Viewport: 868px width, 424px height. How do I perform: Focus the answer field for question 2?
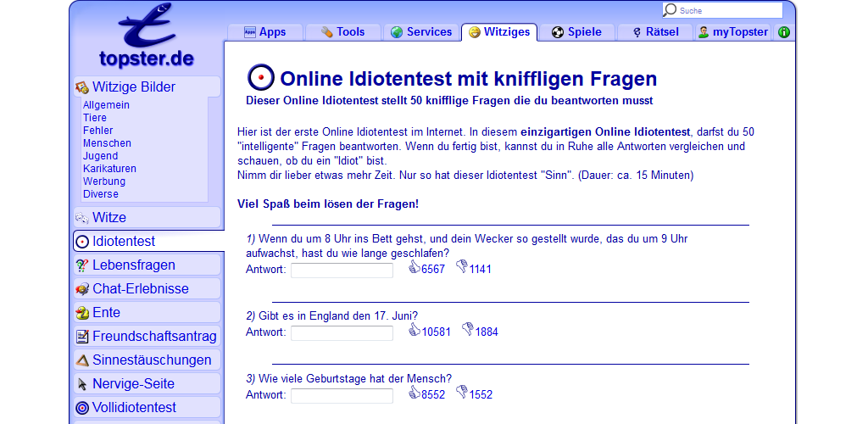342,332
